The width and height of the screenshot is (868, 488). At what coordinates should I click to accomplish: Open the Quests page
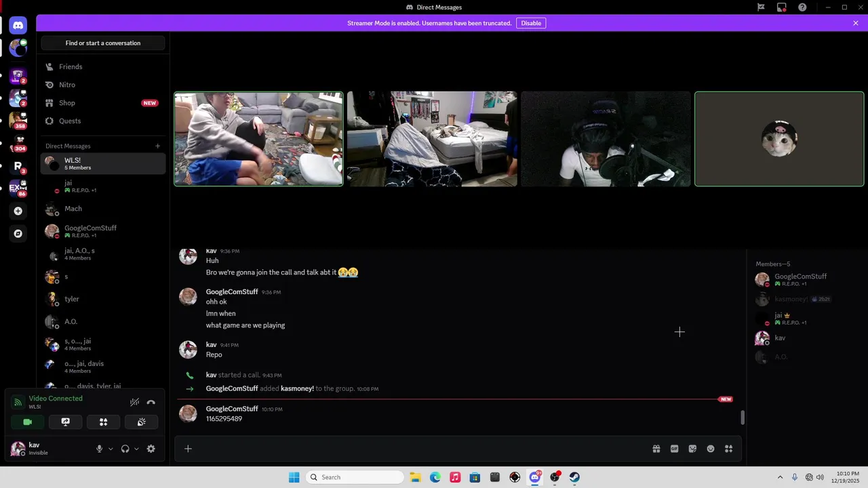tap(103, 121)
